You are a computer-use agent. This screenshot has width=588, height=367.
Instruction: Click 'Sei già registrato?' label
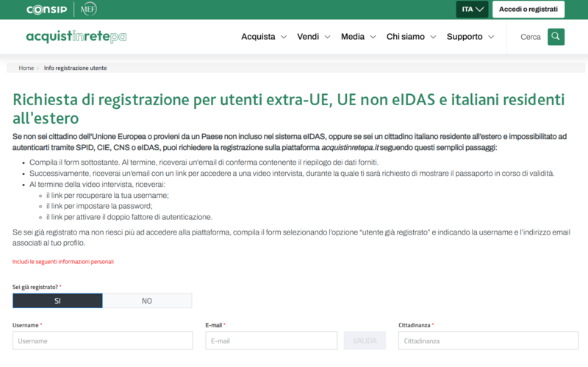coord(35,287)
